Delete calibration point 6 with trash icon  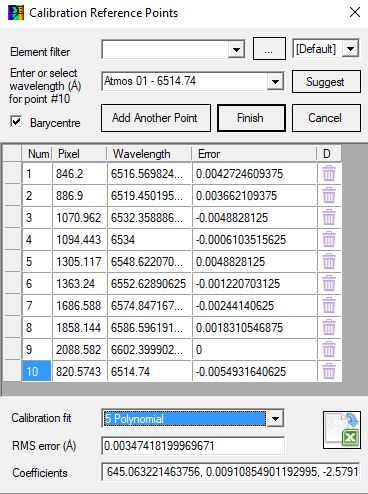[329, 284]
